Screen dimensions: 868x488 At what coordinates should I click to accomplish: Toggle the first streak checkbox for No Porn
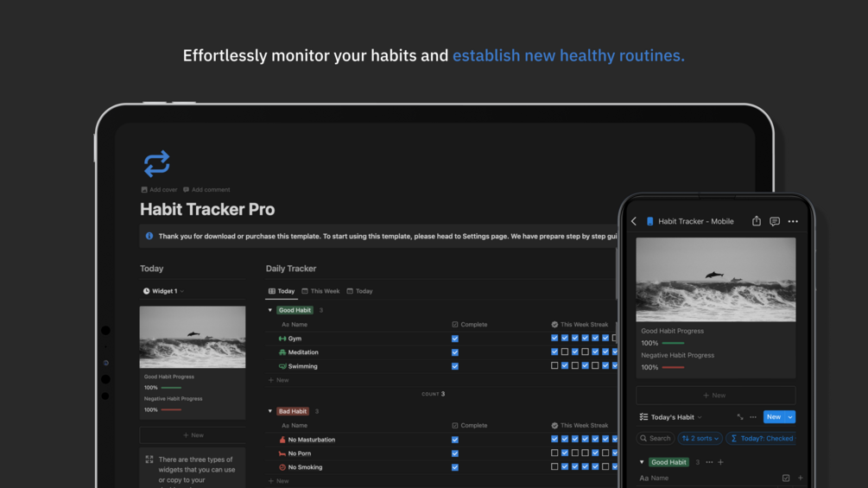click(554, 453)
